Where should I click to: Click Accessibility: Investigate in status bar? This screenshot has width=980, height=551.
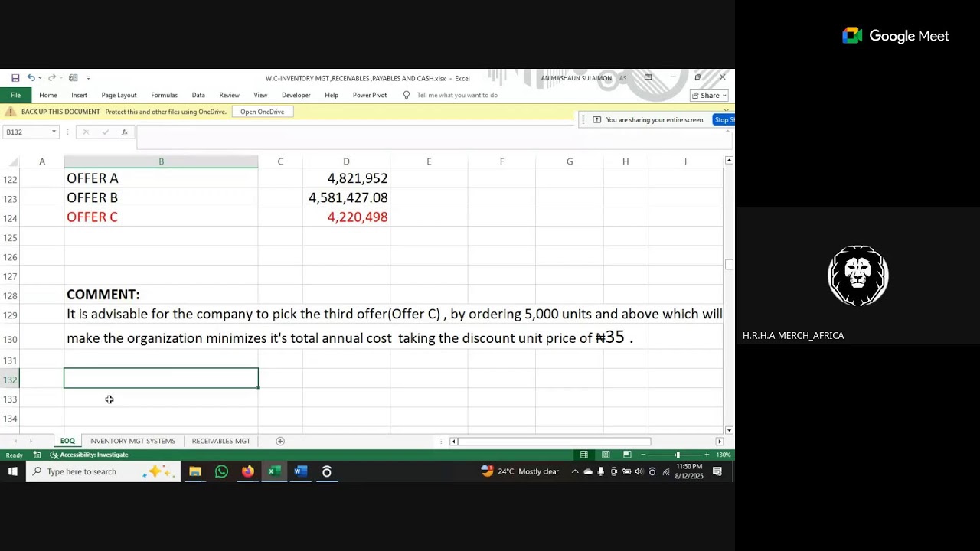coord(89,455)
